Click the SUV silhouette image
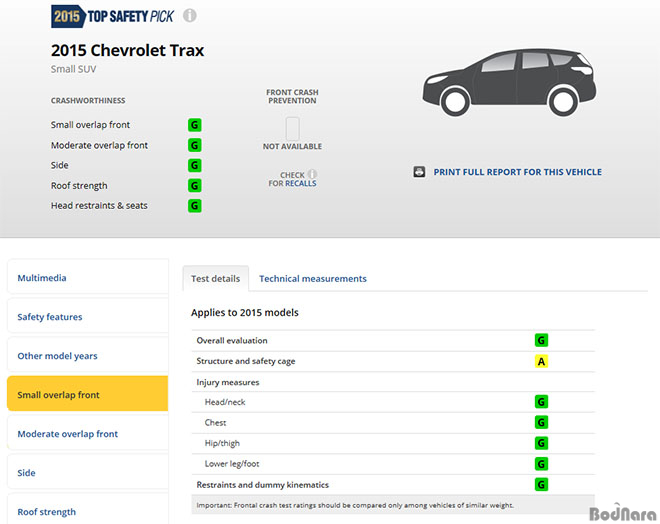 click(x=509, y=82)
